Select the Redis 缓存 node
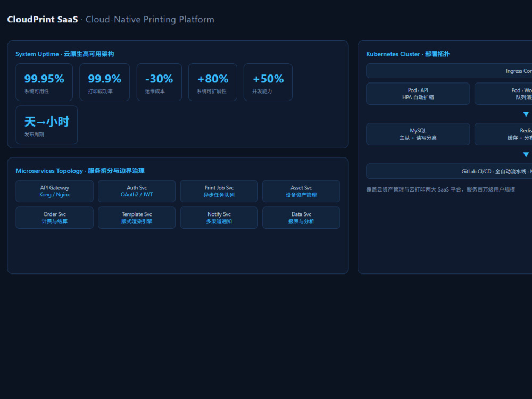This screenshot has height=399, width=532. click(x=503, y=134)
